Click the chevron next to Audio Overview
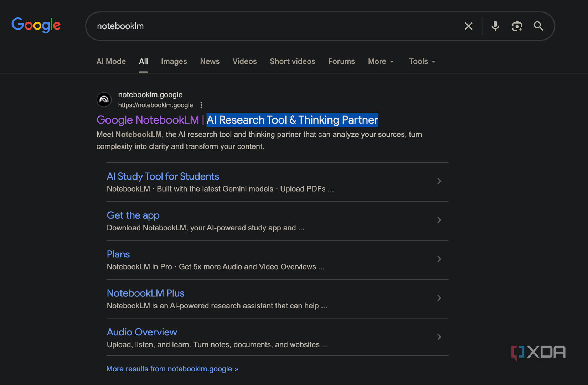The image size is (588, 385). click(439, 337)
